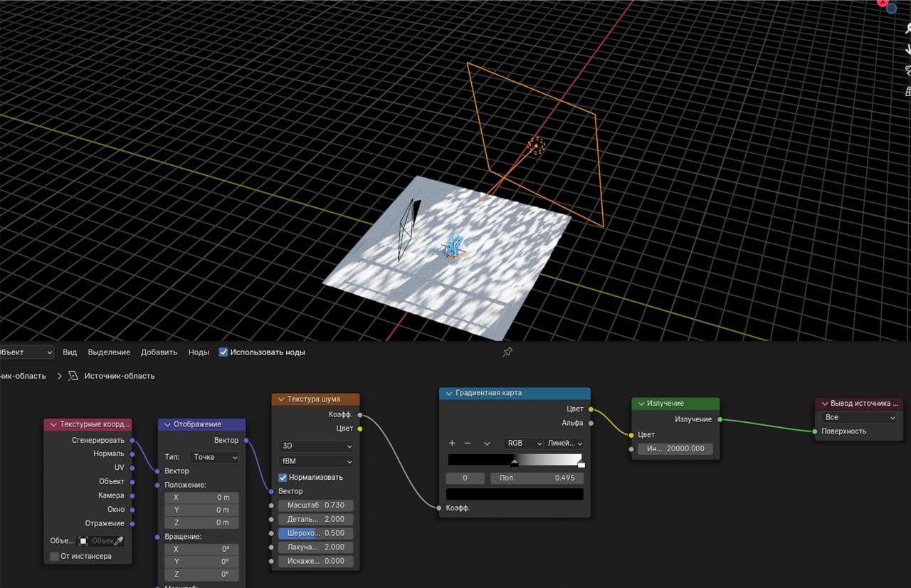Collapse the Текстура шума node
The width and height of the screenshot is (911, 588).
[281, 399]
